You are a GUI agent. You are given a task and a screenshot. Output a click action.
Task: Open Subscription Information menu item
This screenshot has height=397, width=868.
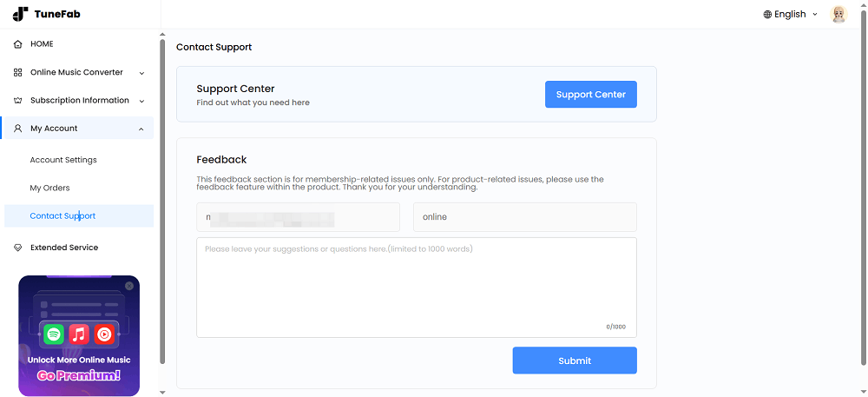(x=77, y=101)
